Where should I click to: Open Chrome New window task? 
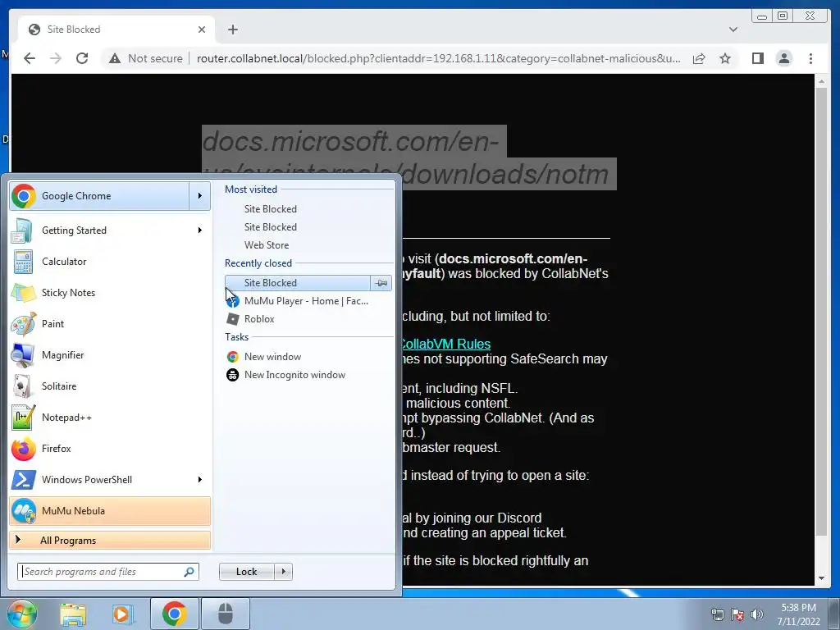pos(308,357)
